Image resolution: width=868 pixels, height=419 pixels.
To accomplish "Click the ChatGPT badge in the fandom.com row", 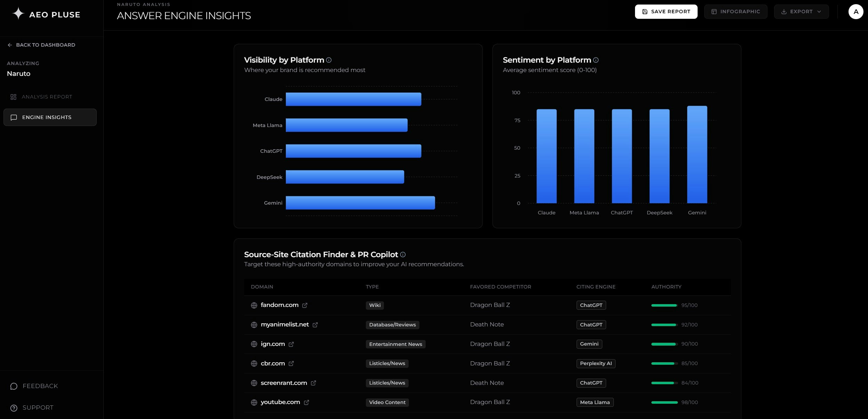I will tap(591, 305).
